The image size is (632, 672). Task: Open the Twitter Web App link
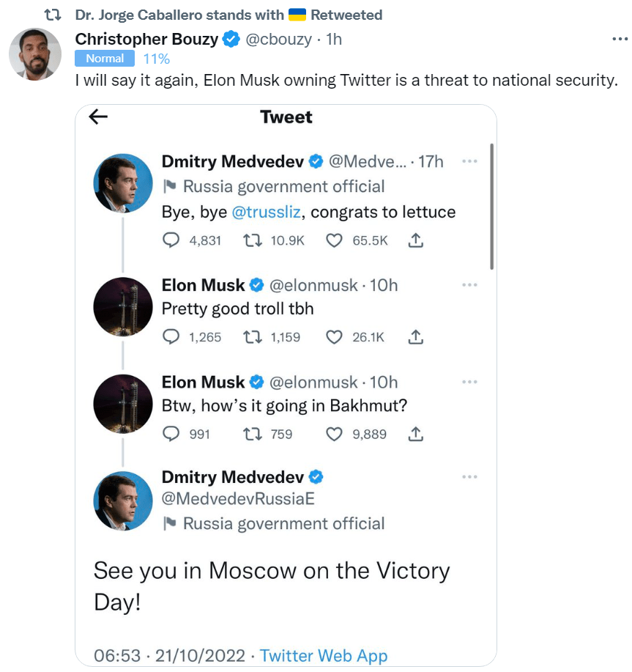(x=323, y=654)
